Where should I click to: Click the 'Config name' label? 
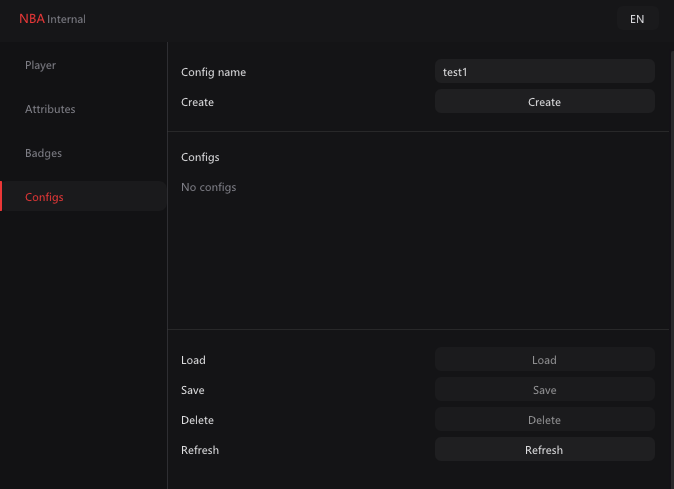[213, 72]
